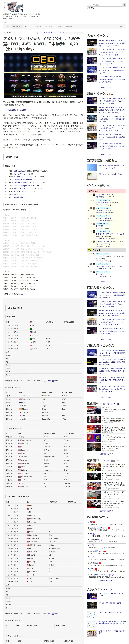129x644 pixels.
Task: Open the Okinawa Onedot オンライン大会 event
Action: click(x=109, y=266)
